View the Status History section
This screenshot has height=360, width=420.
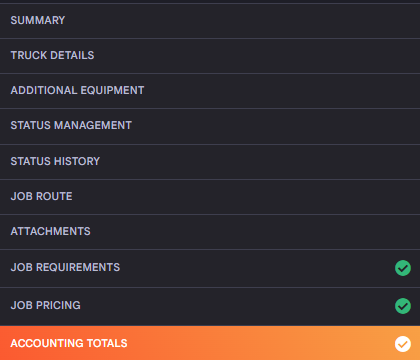(x=210, y=162)
